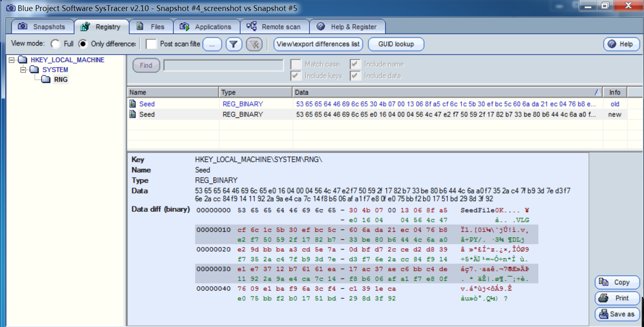Clear filter with crossed funnel icon
Image resolution: width=644 pixels, height=327 pixels.
(254, 44)
